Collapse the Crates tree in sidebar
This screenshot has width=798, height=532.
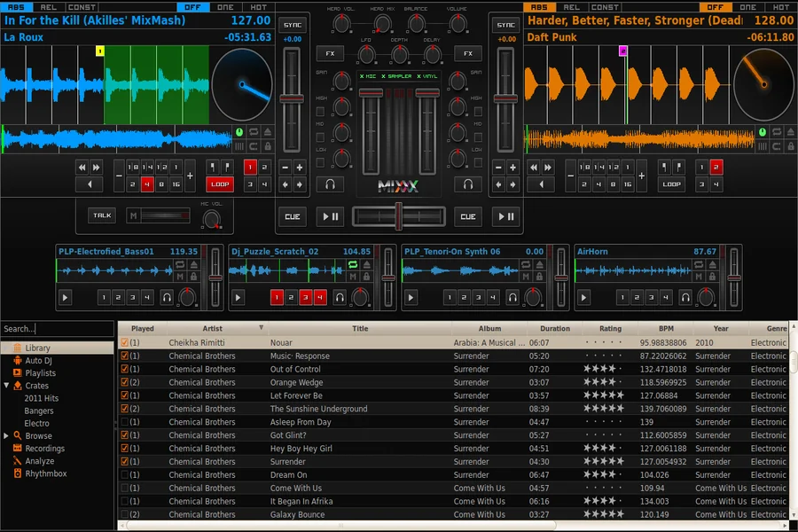pos(6,386)
